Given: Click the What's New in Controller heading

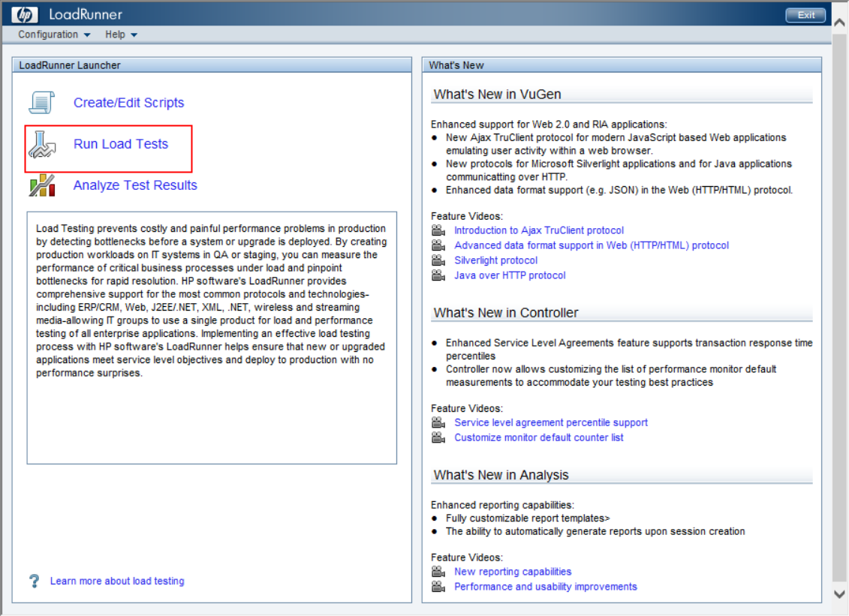Looking at the screenshot, I should point(506,313).
